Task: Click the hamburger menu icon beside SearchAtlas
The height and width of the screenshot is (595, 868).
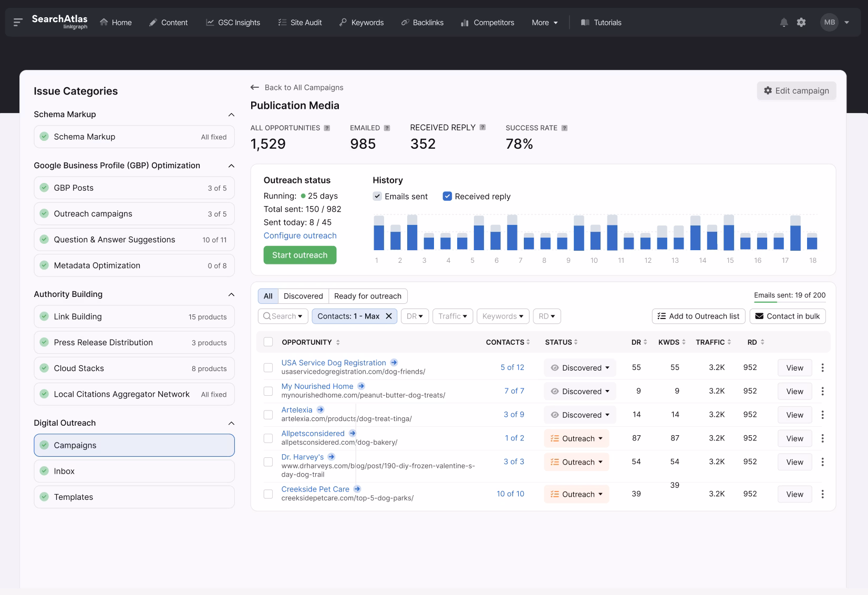Action: point(18,22)
